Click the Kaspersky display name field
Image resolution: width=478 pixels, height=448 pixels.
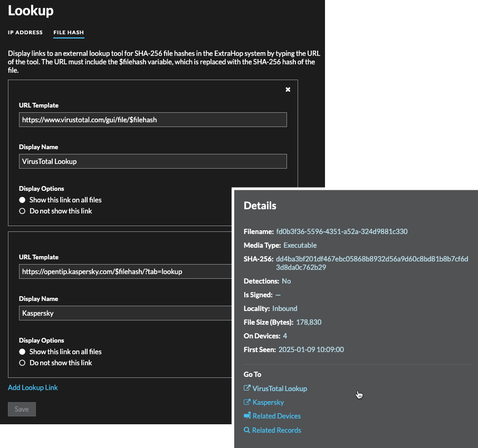(125, 313)
